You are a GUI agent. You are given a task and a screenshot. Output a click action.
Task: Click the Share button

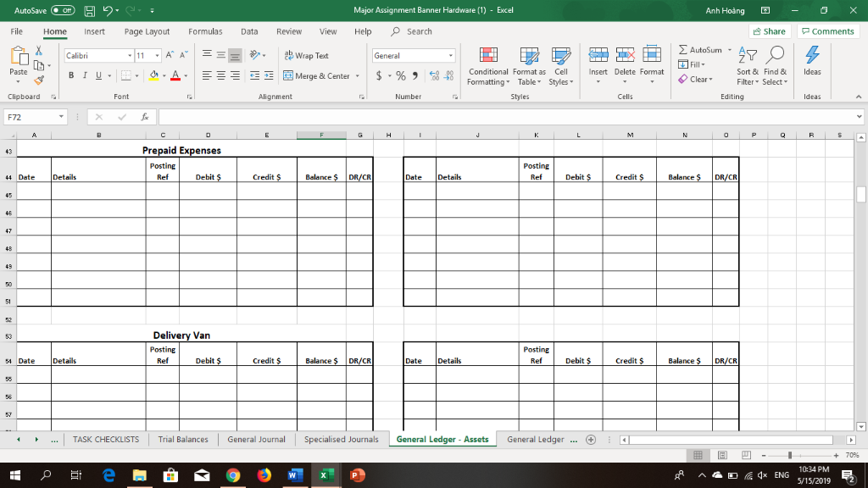(768, 30)
